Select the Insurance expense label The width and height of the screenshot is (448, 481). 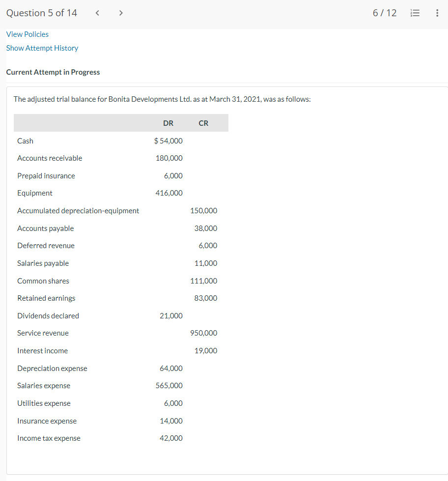pyautogui.click(x=47, y=421)
